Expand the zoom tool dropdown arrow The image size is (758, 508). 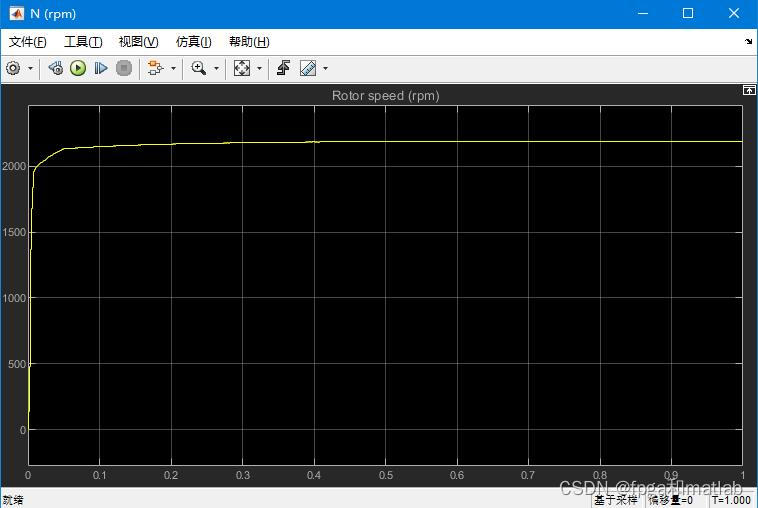216,68
